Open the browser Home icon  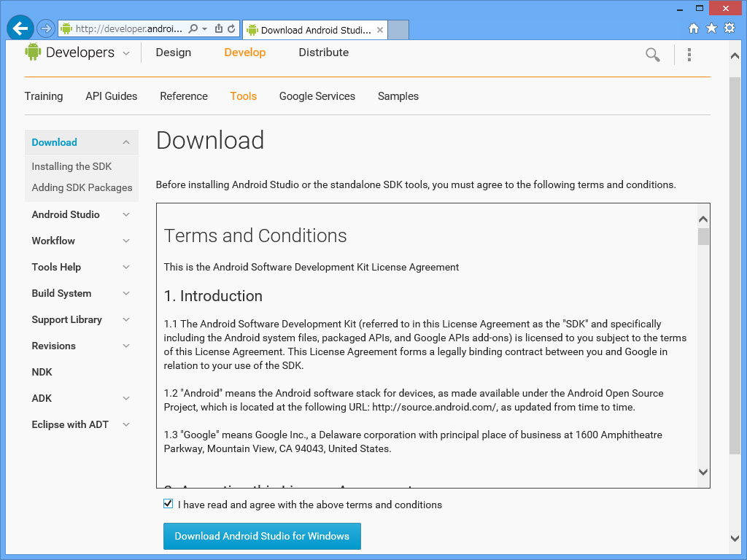pyautogui.click(x=694, y=28)
